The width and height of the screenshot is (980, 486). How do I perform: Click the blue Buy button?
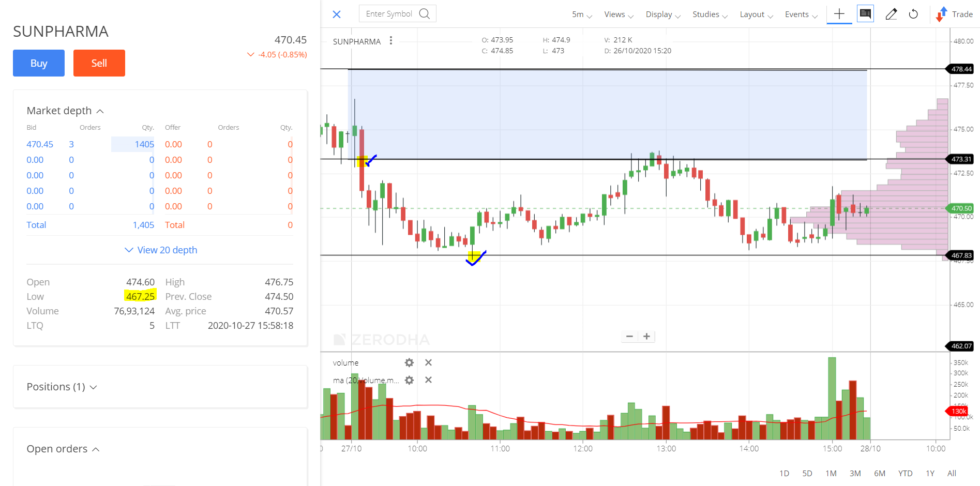point(39,63)
